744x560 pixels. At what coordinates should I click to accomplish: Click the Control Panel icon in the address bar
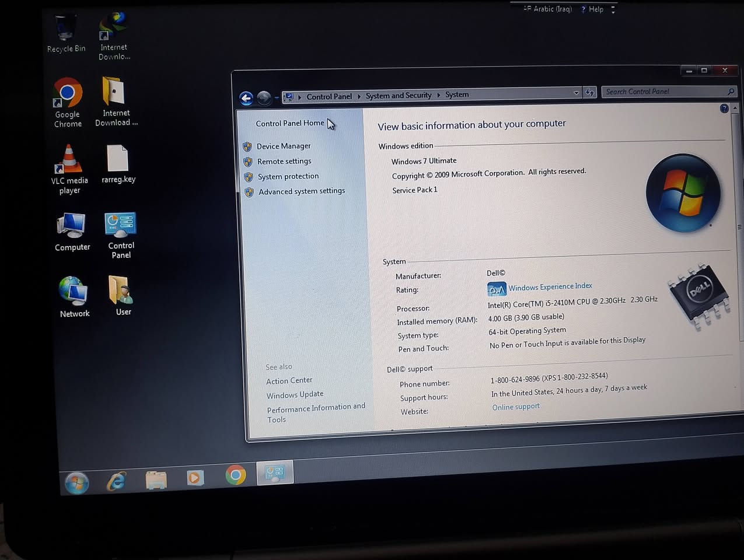pyautogui.click(x=289, y=97)
